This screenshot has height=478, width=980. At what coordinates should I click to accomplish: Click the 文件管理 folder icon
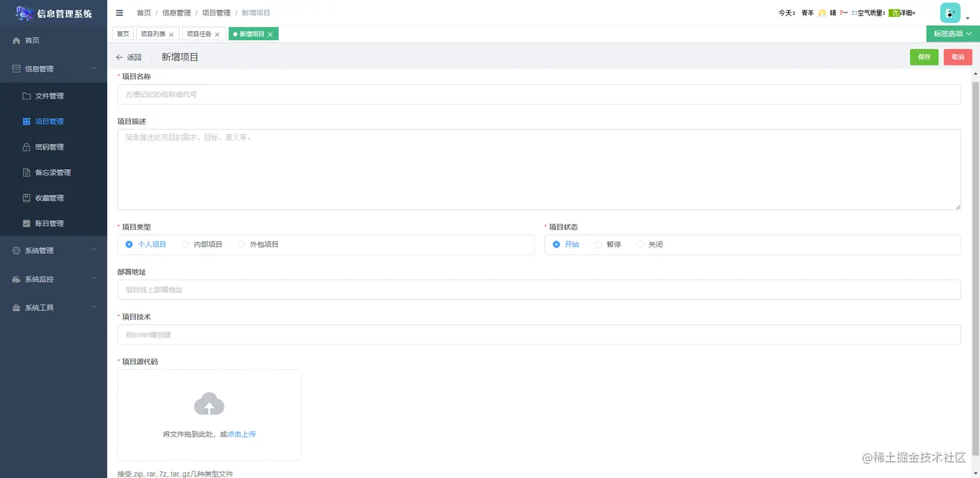pos(27,96)
